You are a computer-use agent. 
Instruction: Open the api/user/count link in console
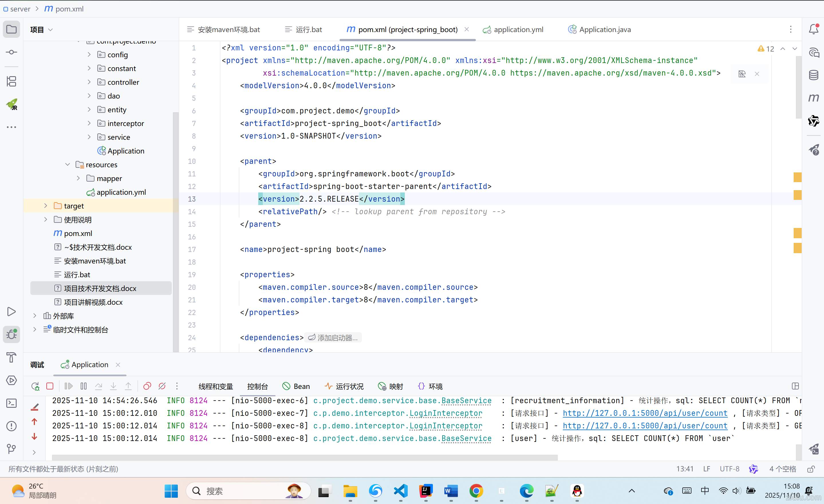coord(645,413)
